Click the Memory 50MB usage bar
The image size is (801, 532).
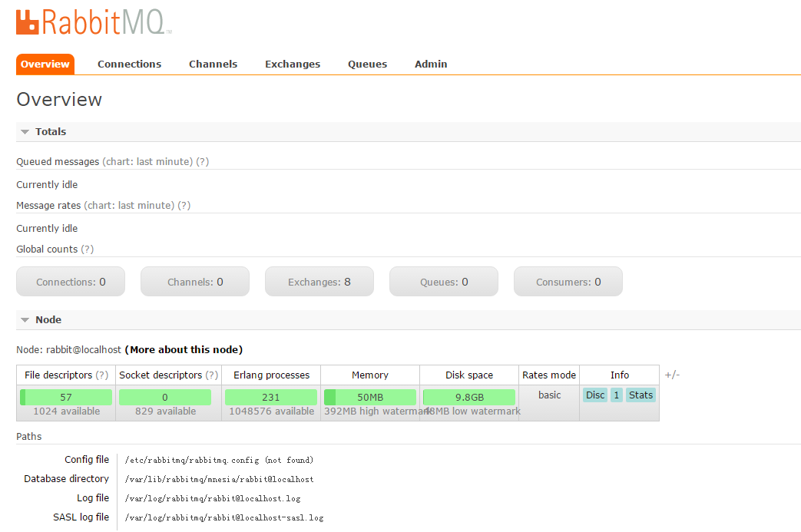tap(370, 397)
